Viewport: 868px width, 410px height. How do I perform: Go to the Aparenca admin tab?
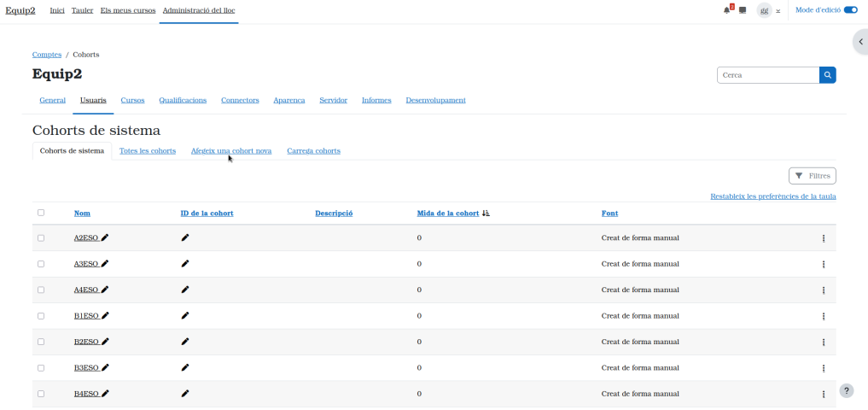coord(289,100)
